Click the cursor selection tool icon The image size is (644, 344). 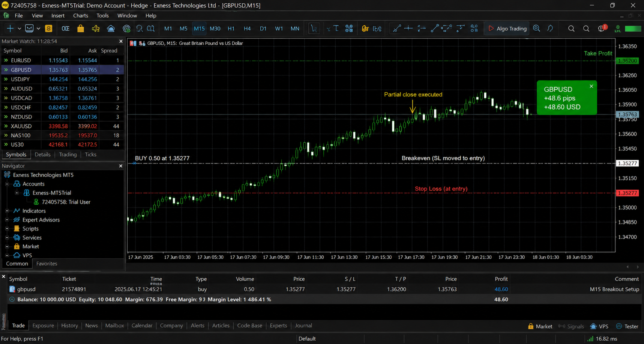(314, 29)
